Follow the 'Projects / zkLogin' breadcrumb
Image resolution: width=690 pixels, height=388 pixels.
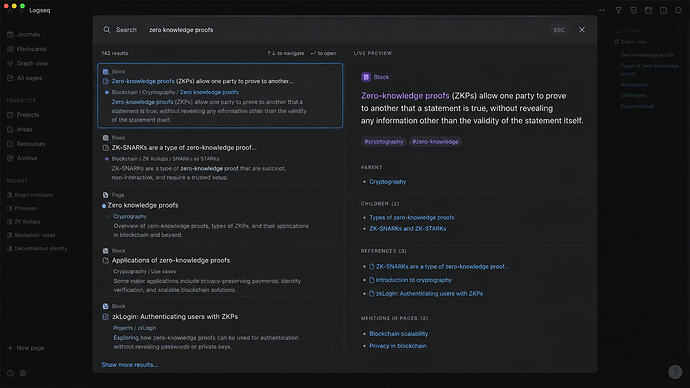[x=134, y=328]
